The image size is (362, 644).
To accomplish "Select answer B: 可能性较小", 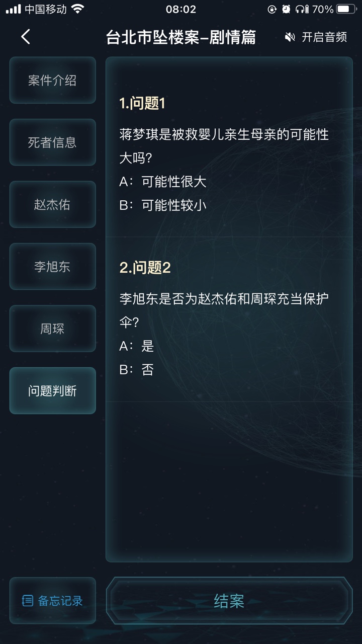I will [x=163, y=205].
